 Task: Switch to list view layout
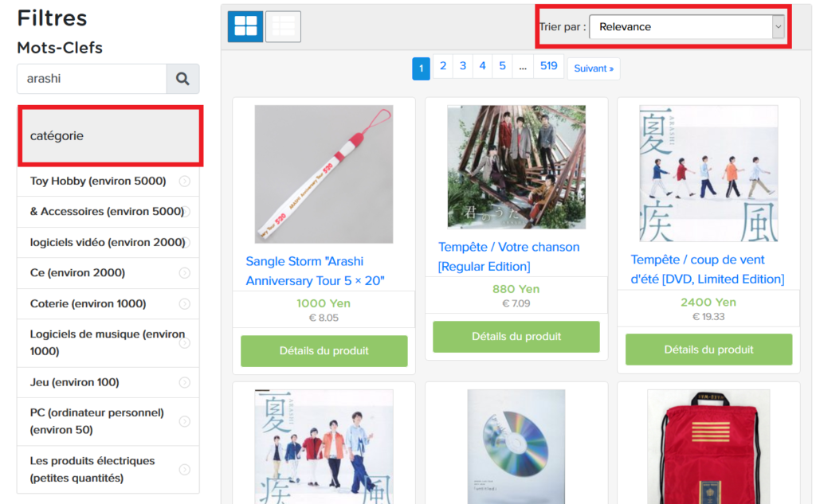click(283, 26)
